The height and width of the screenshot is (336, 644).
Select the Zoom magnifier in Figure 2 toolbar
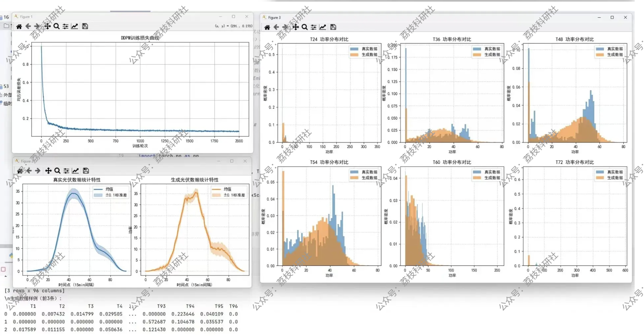(x=57, y=171)
